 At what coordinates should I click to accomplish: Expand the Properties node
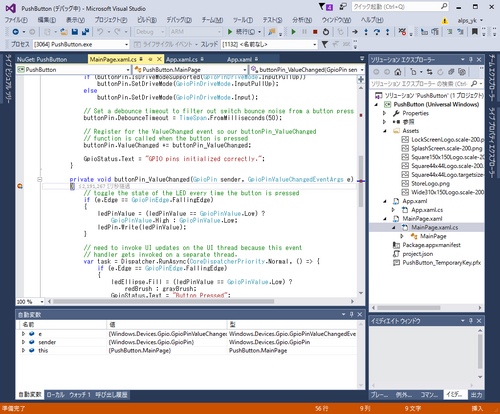pyautogui.click(x=385, y=113)
